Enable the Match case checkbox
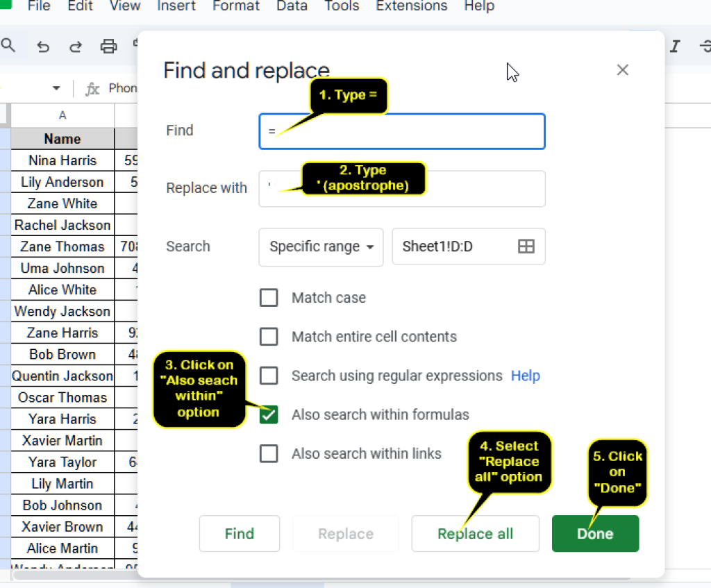 pyautogui.click(x=269, y=297)
